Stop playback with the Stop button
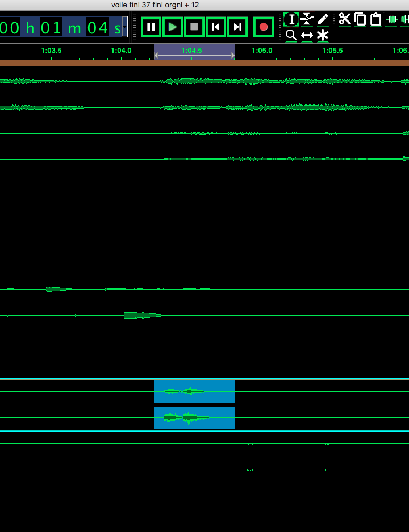The image size is (409, 532). click(x=194, y=27)
